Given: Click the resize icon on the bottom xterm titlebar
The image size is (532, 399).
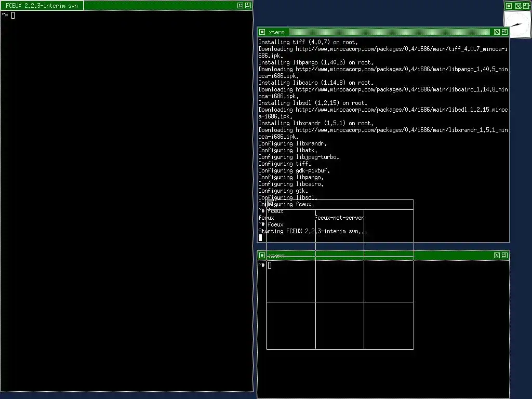Looking at the screenshot, I should [x=504, y=256].
